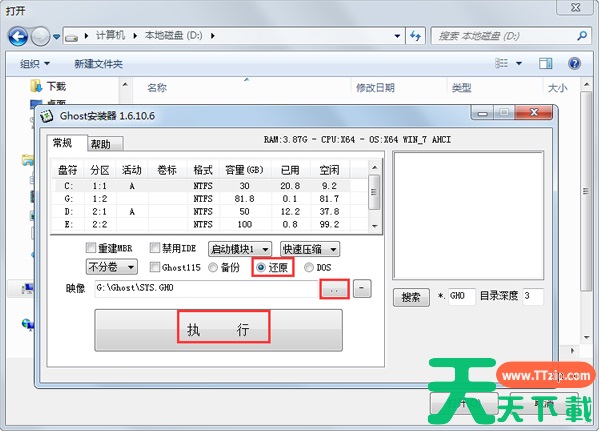Click the Back arrow in Open dialog
The width and height of the screenshot is (600, 431).
(x=18, y=37)
